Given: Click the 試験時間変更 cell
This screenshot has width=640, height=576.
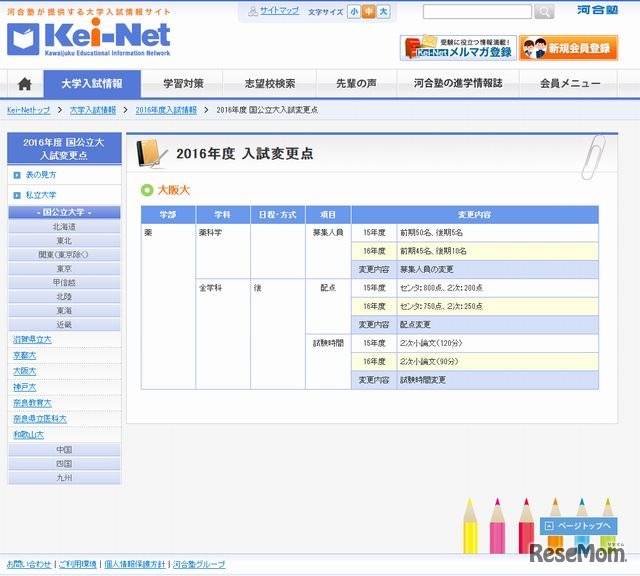Looking at the screenshot, I should 498,380.
